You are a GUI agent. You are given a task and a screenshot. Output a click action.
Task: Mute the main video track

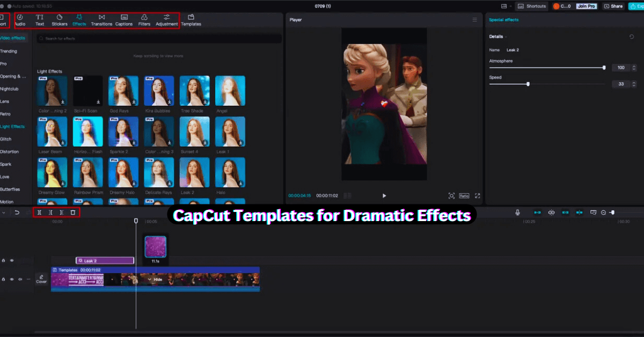pos(20,279)
